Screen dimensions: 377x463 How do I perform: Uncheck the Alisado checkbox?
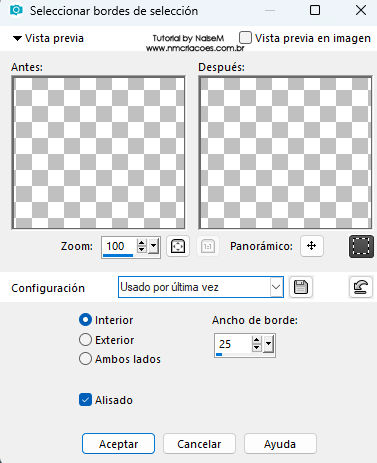[85, 400]
